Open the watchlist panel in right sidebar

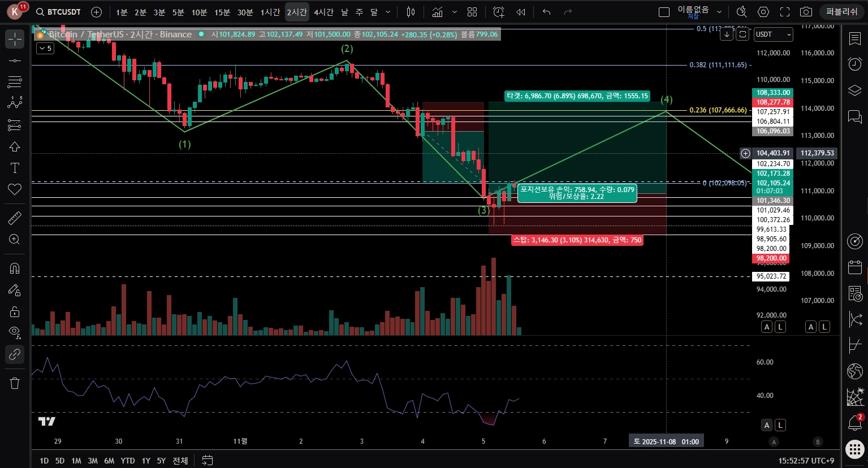[855, 38]
